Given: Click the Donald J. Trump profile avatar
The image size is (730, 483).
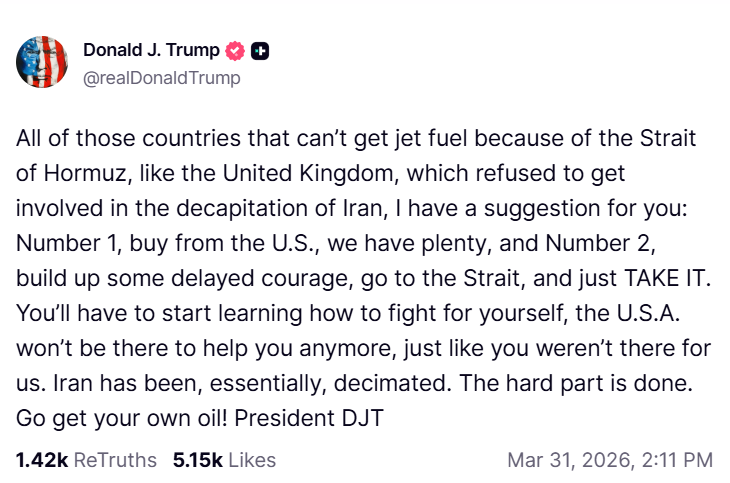Looking at the screenshot, I should click(x=42, y=62).
